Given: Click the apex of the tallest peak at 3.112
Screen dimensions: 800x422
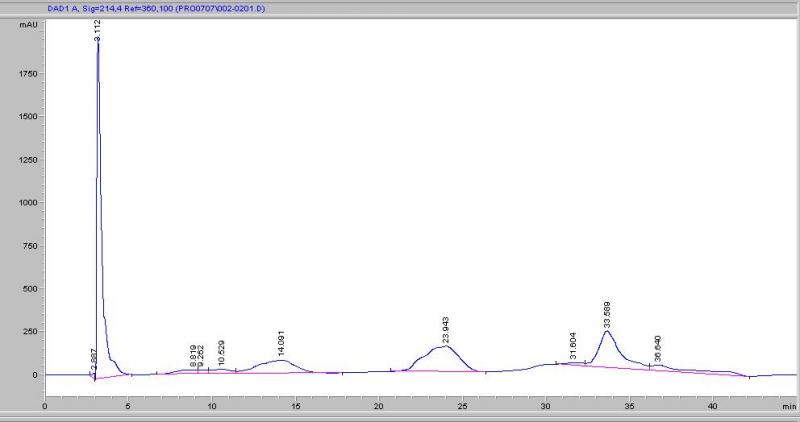Looking at the screenshot, I should pos(98,44).
